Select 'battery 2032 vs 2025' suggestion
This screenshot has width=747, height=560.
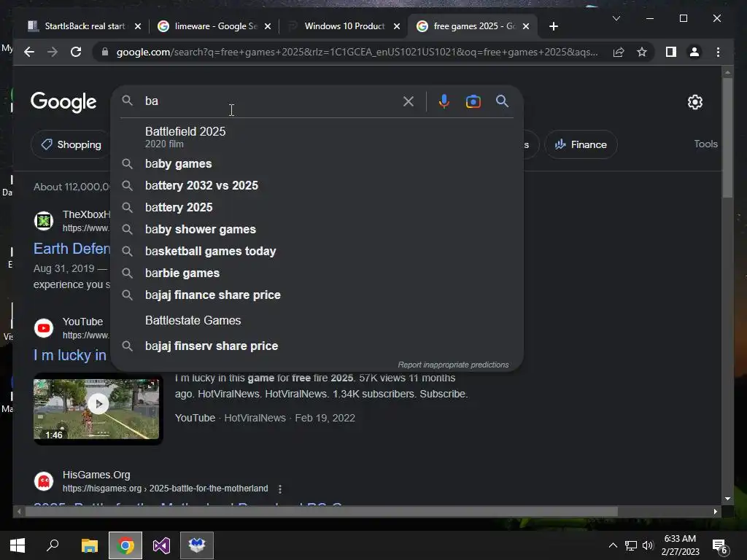click(317, 186)
